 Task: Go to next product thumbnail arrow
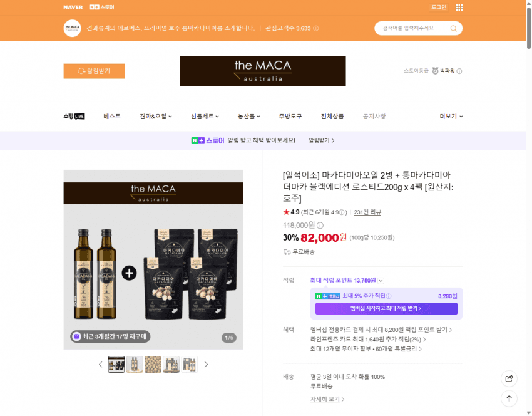pyautogui.click(x=206, y=365)
